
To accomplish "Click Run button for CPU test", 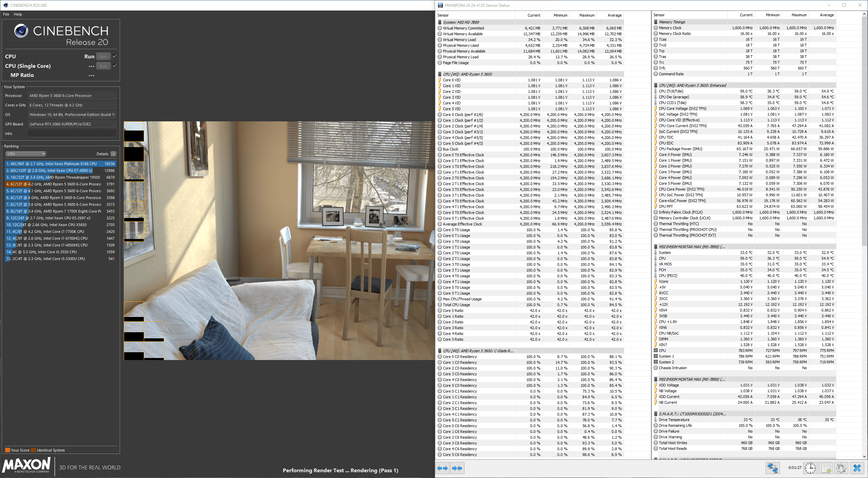I will [x=103, y=57].
